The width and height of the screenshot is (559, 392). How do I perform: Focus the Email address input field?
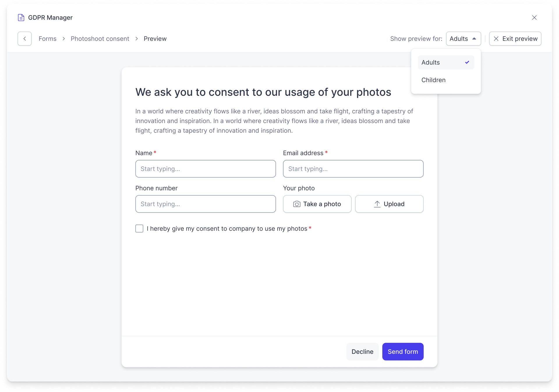[x=353, y=169]
